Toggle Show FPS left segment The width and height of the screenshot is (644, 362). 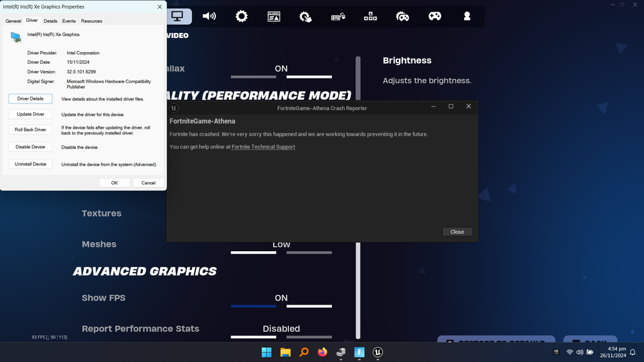pos(253,306)
